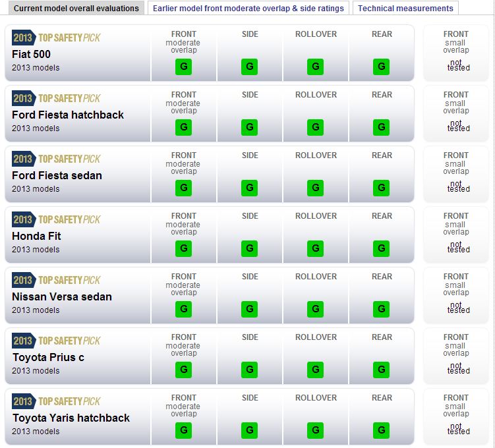Switch to Technical measurements tab
This screenshot has width=495, height=448.
coord(405,9)
